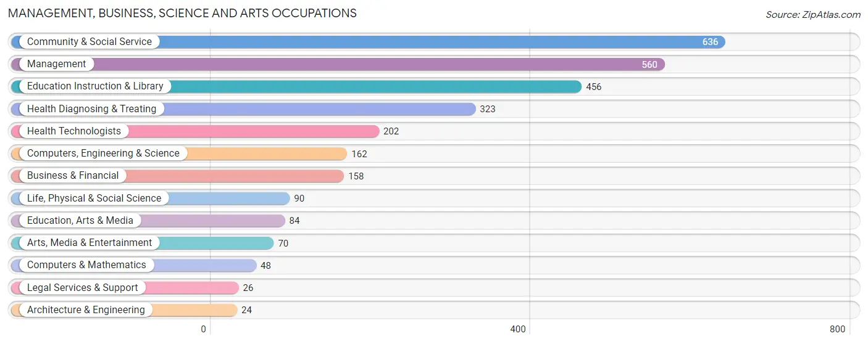Click the 560 value on purple bar
The image size is (868, 344).
(649, 64)
